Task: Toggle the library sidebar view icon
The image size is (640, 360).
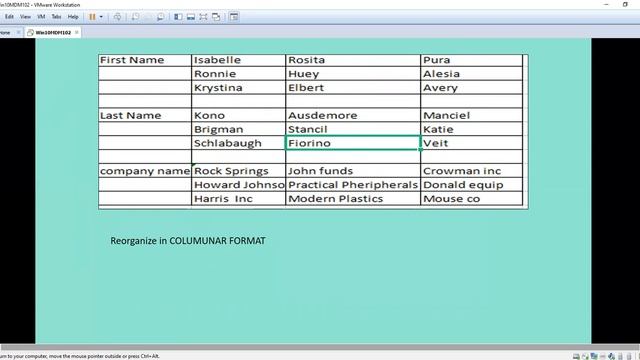Action: pos(178,17)
